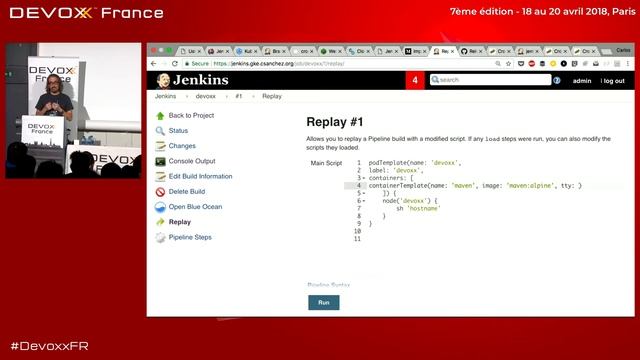Click the 'devoxx' breadcrumb link
640x360 pixels.
click(205, 96)
